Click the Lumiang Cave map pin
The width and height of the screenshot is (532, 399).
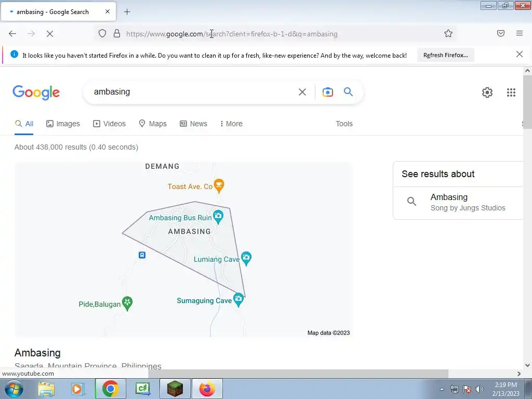[246, 258]
